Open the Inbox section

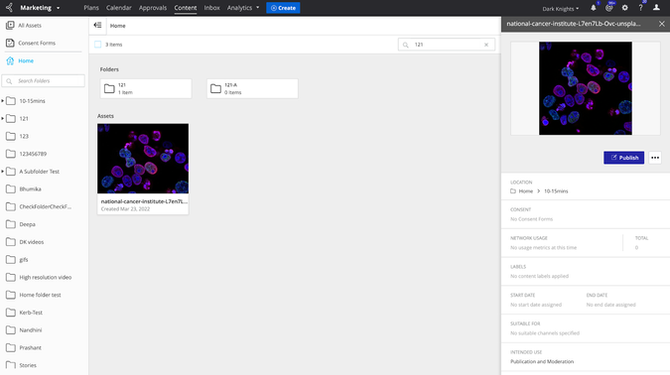pyautogui.click(x=212, y=8)
